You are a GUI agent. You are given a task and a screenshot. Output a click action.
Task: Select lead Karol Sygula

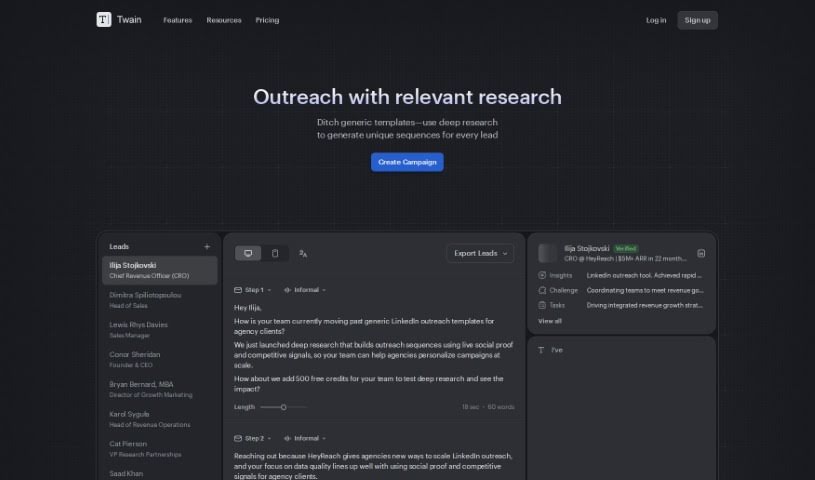[x=160, y=419]
